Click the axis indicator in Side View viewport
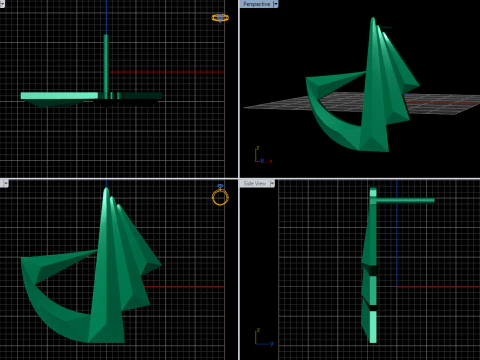 click(264, 337)
